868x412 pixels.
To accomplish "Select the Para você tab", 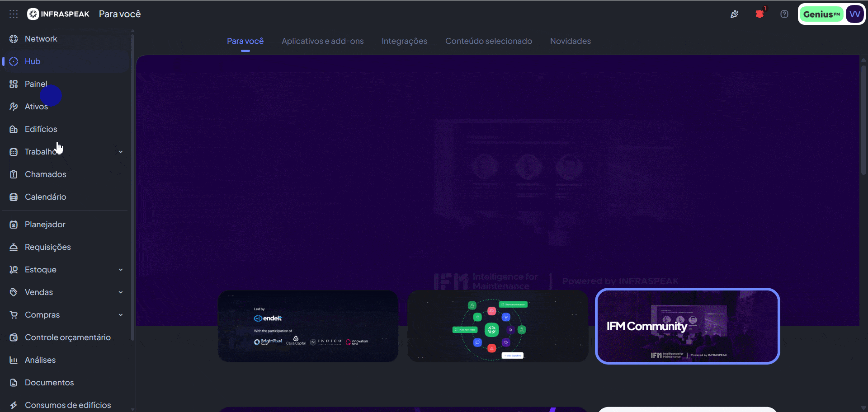I will coord(245,41).
